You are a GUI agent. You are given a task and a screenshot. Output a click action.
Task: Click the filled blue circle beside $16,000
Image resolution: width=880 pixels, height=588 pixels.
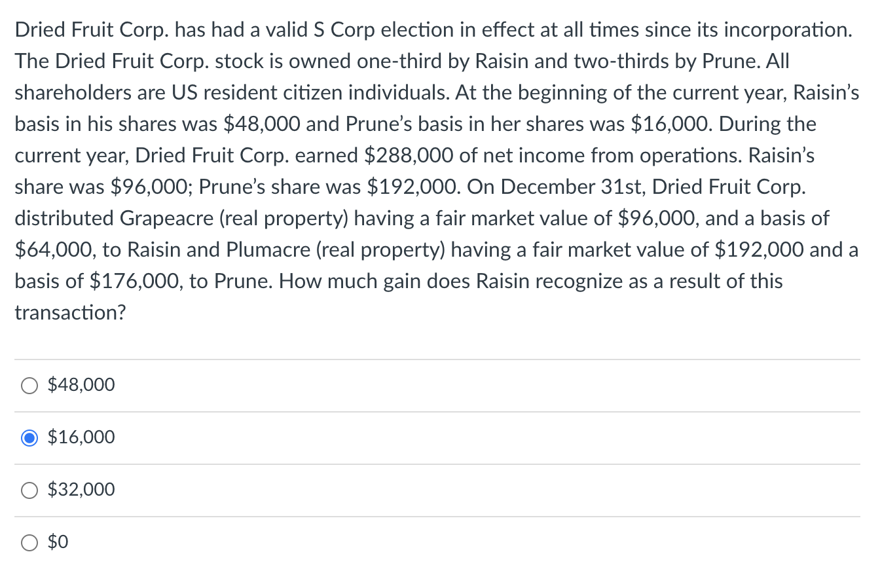coord(29,437)
